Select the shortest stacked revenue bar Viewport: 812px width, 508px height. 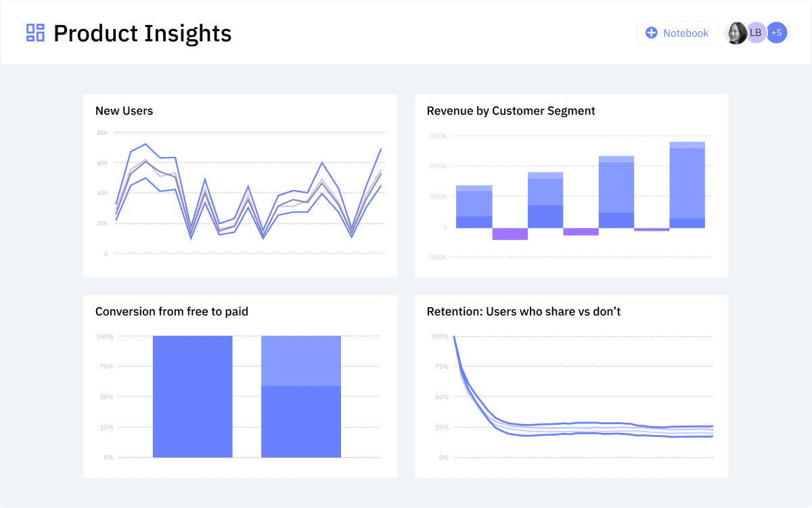tap(474, 206)
